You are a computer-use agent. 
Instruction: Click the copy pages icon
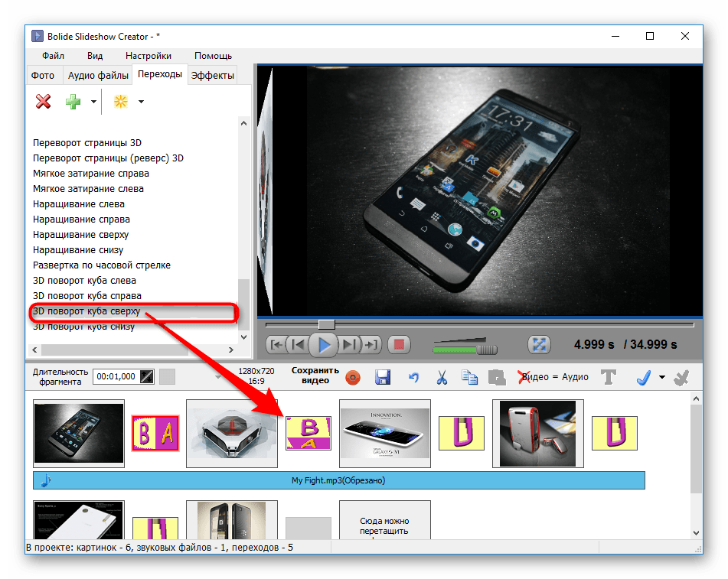point(469,377)
